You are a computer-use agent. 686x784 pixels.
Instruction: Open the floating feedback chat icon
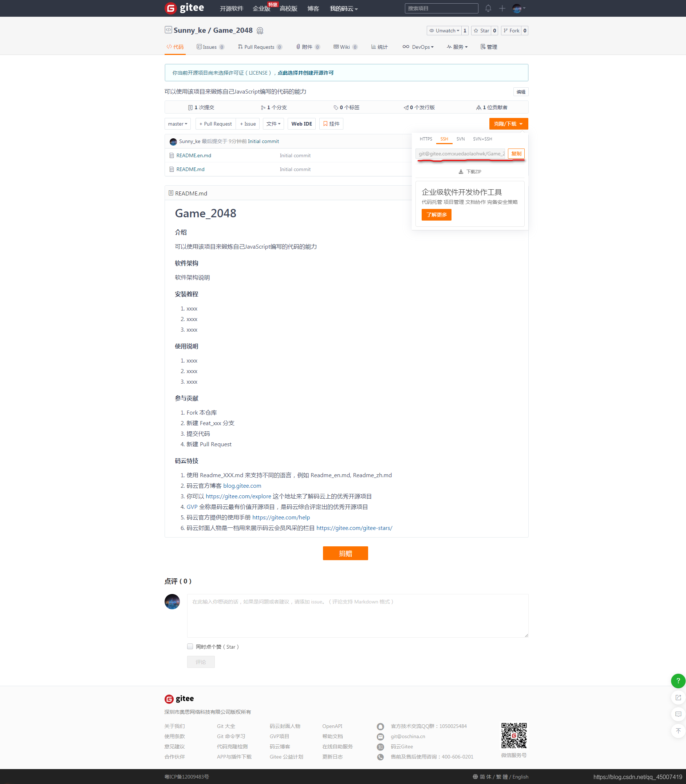[x=678, y=714]
